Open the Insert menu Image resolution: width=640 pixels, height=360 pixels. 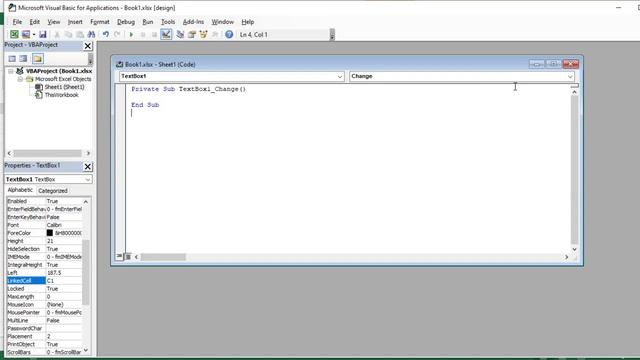point(75,22)
